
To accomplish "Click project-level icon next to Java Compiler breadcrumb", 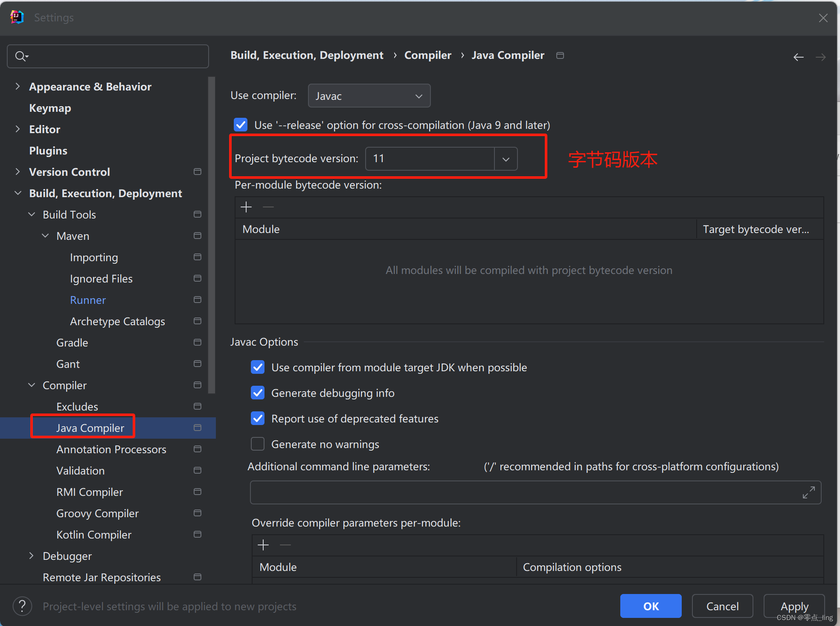I will [560, 55].
